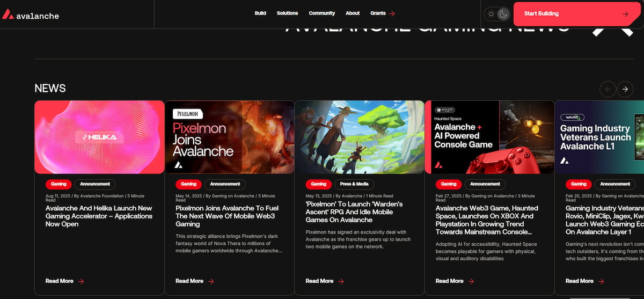This screenshot has width=644, height=299.
Task: Switch to light mode sun icon
Action: pyautogui.click(x=491, y=14)
